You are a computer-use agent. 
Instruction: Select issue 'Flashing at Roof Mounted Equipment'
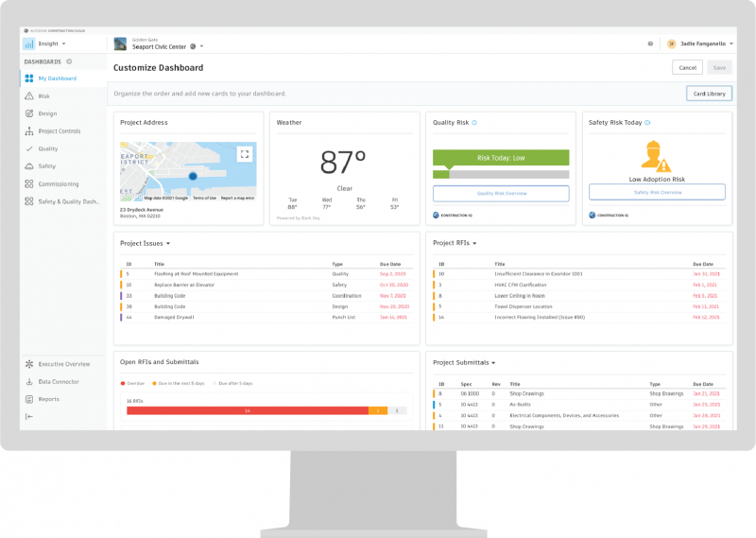266,274
